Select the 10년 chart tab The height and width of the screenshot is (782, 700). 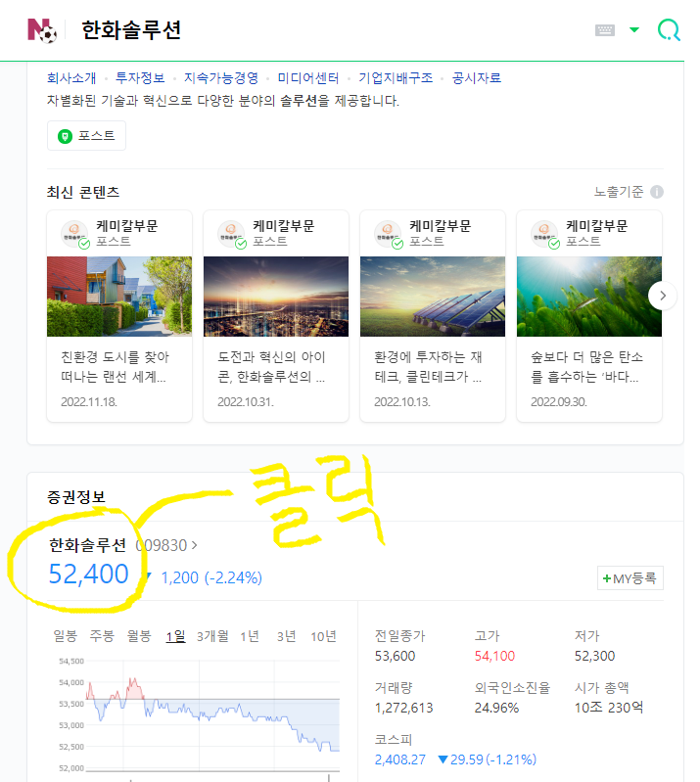(x=323, y=636)
